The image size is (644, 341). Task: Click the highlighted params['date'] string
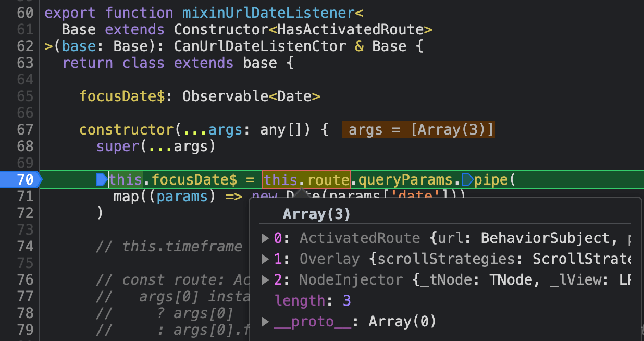[x=417, y=196]
